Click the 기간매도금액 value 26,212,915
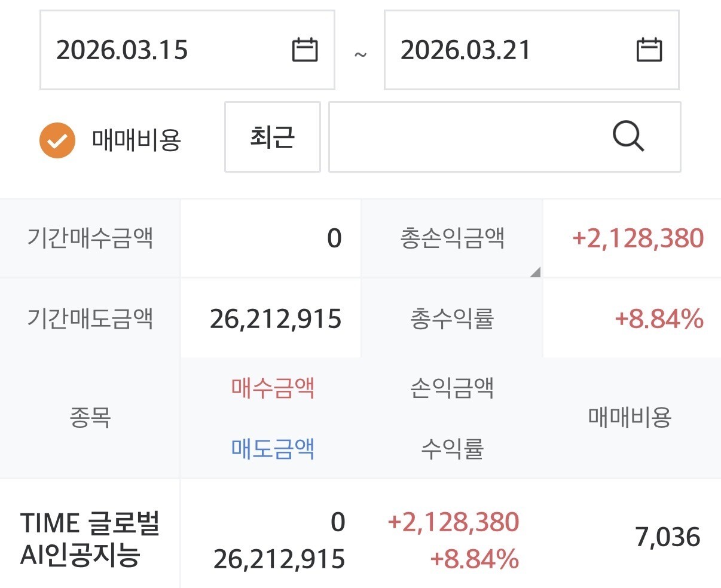 point(276,319)
